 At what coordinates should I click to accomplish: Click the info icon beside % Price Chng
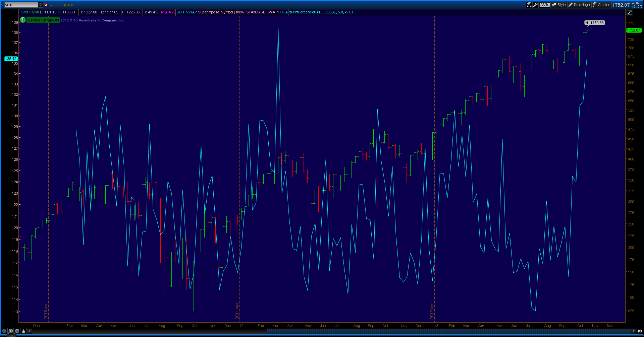(x=22, y=20)
